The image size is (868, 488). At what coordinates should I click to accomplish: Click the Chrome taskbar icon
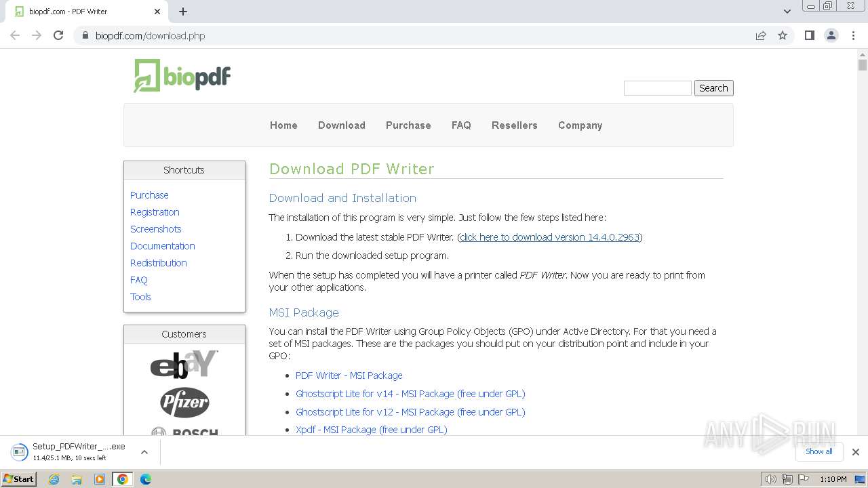[x=122, y=479]
